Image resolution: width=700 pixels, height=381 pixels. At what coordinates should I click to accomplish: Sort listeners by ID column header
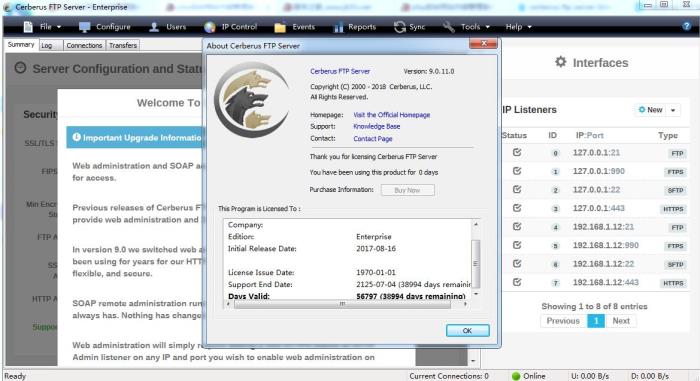[x=552, y=135]
